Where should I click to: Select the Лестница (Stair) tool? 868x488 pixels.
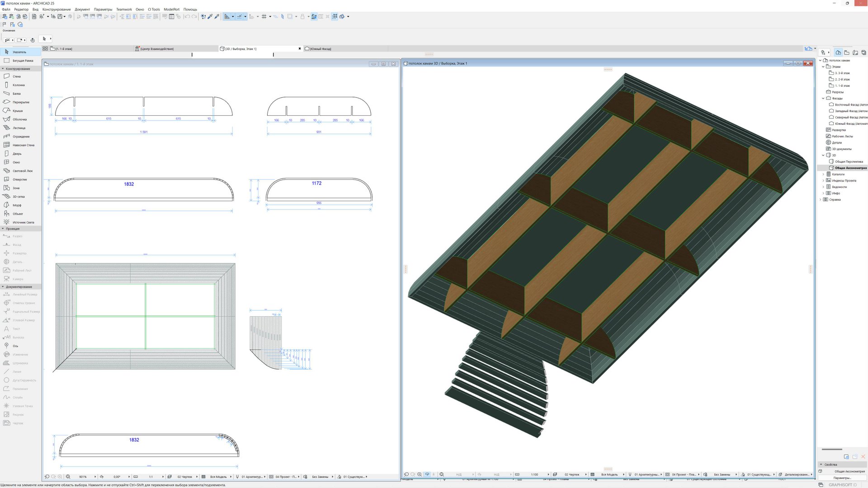coord(18,128)
